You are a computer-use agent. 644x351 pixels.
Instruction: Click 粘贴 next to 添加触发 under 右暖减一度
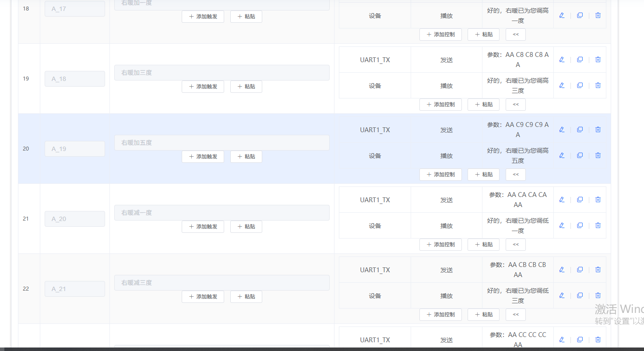point(246,227)
